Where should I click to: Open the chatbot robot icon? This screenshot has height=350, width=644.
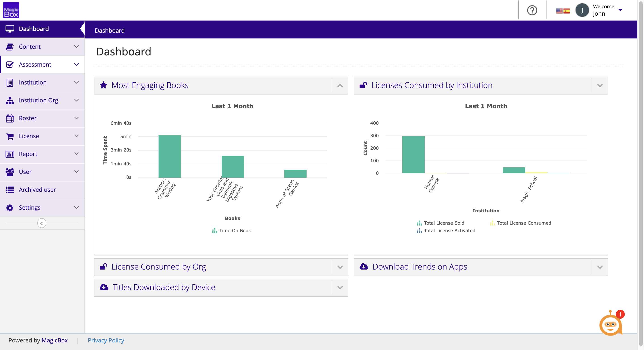pyautogui.click(x=610, y=324)
